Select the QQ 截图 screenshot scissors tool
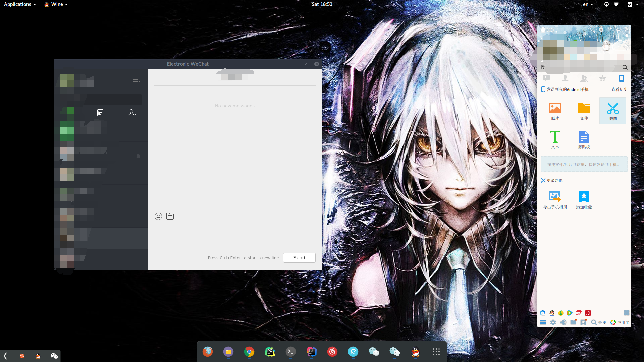 pos(613,111)
